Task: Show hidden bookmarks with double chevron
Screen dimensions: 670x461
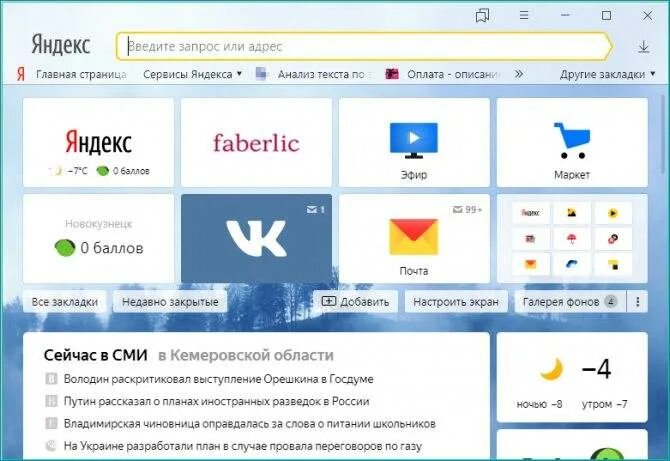Action: 519,74
